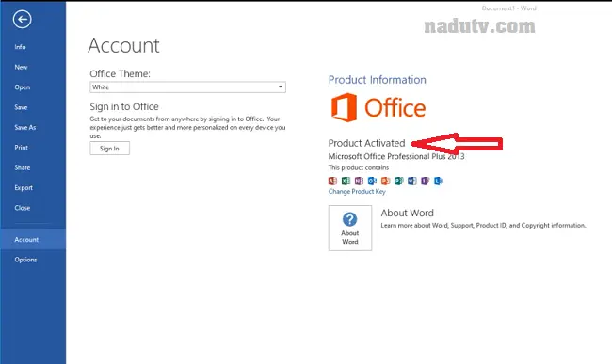Click the Change Product Key link
612x364 pixels.
pyautogui.click(x=357, y=191)
